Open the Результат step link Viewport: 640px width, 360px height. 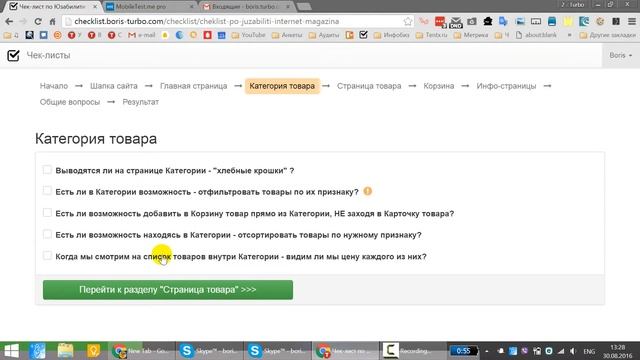click(140, 102)
